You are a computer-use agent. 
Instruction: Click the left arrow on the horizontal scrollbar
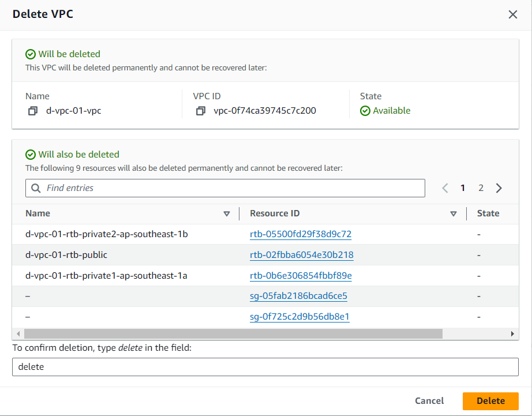tap(18, 333)
